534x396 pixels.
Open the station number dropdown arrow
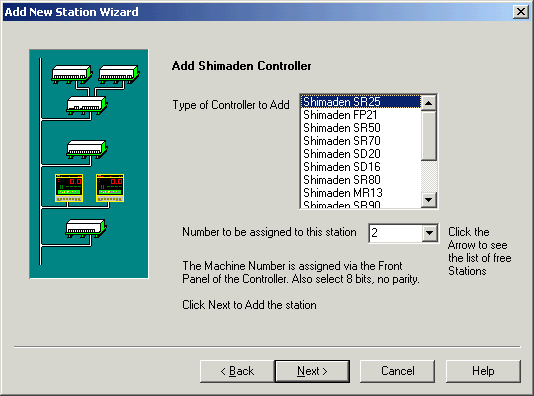pyautogui.click(x=429, y=233)
